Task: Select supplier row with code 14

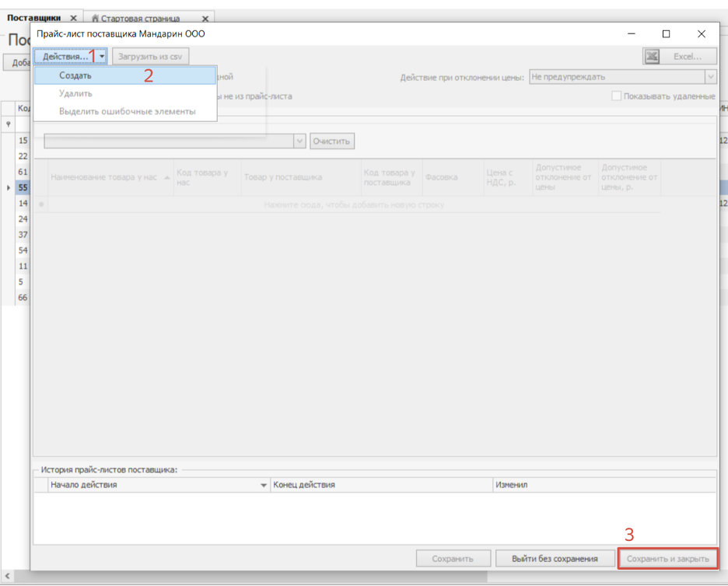Action: (x=23, y=203)
